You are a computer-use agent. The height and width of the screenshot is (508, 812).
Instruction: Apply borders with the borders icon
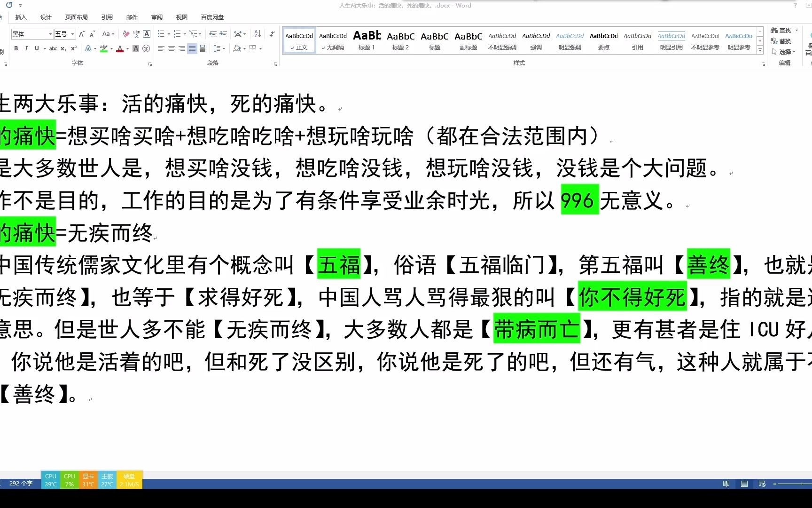click(x=253, y=48)
